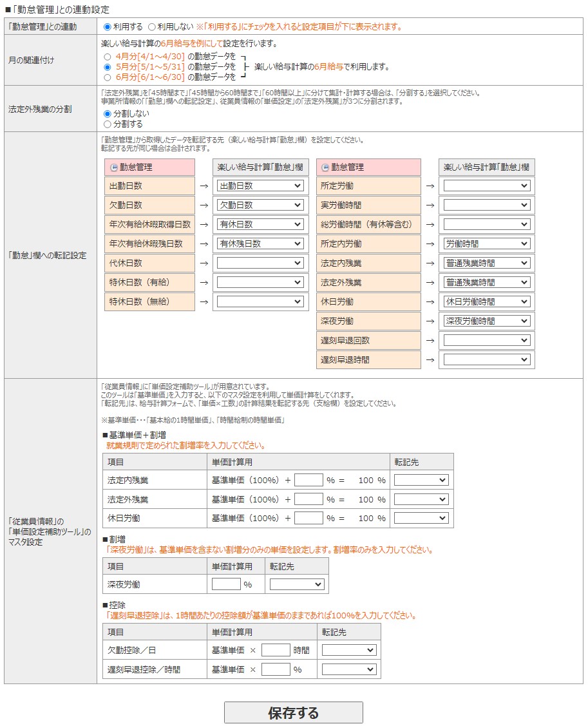Select 分割しない radio option
The image size is (588, 726).
[108, 114]
